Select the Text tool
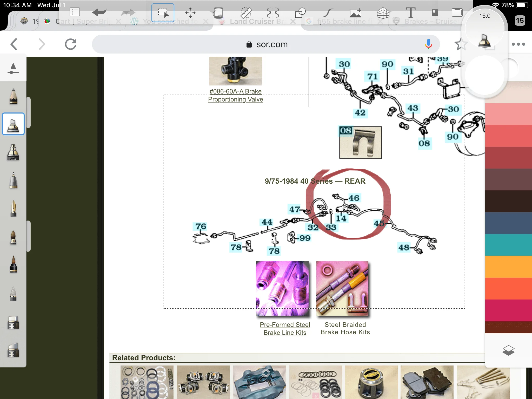The width and height of the screenshot is (532, 399). pos(411,12)
